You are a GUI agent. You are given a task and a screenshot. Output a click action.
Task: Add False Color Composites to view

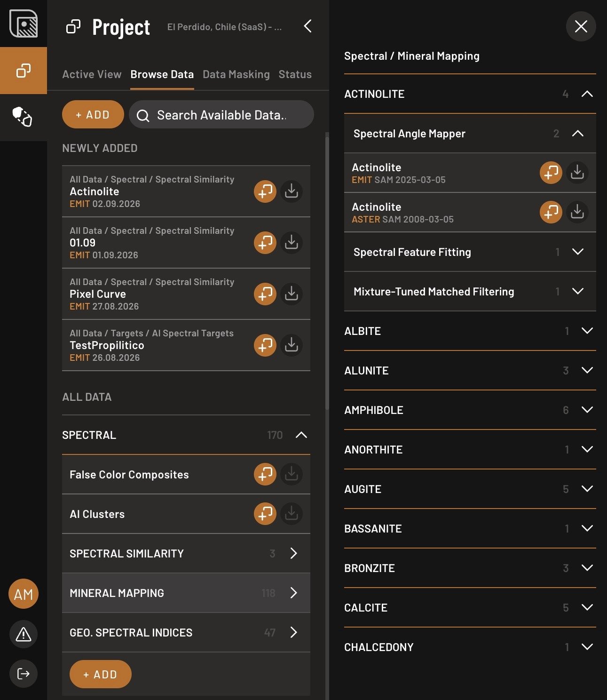265,474
